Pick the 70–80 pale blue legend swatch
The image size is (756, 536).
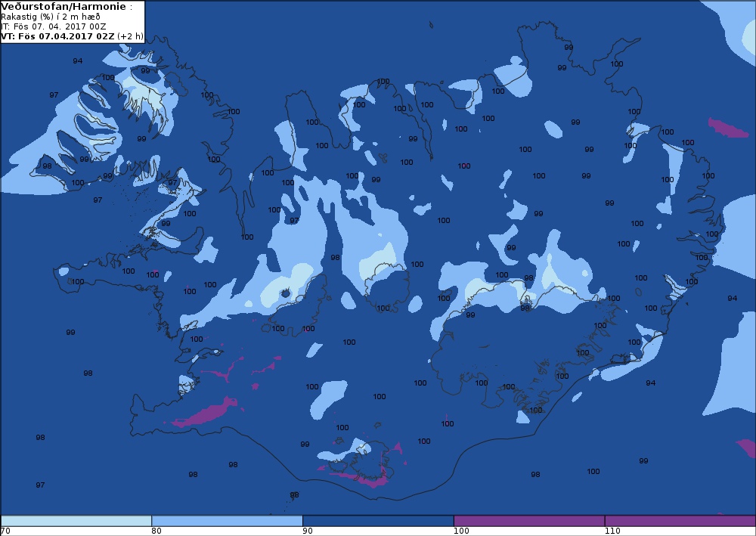pos(76,521)
